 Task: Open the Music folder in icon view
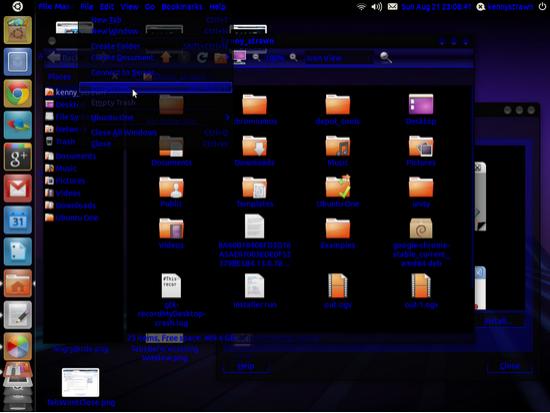(338, 151)
